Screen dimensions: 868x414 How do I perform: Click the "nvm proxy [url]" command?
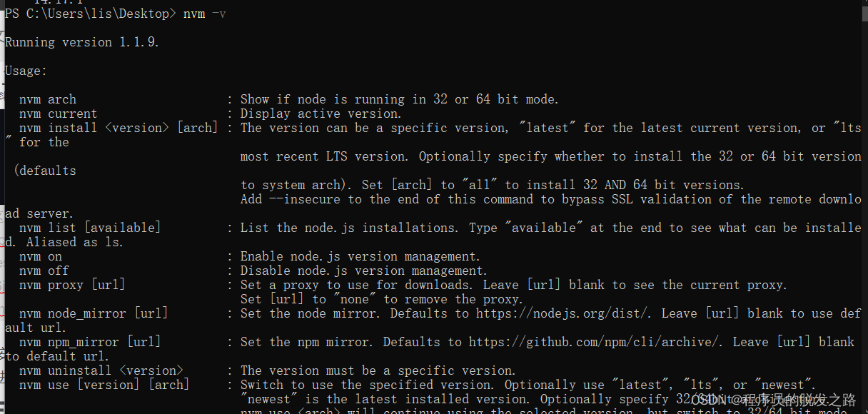[72, 285]
